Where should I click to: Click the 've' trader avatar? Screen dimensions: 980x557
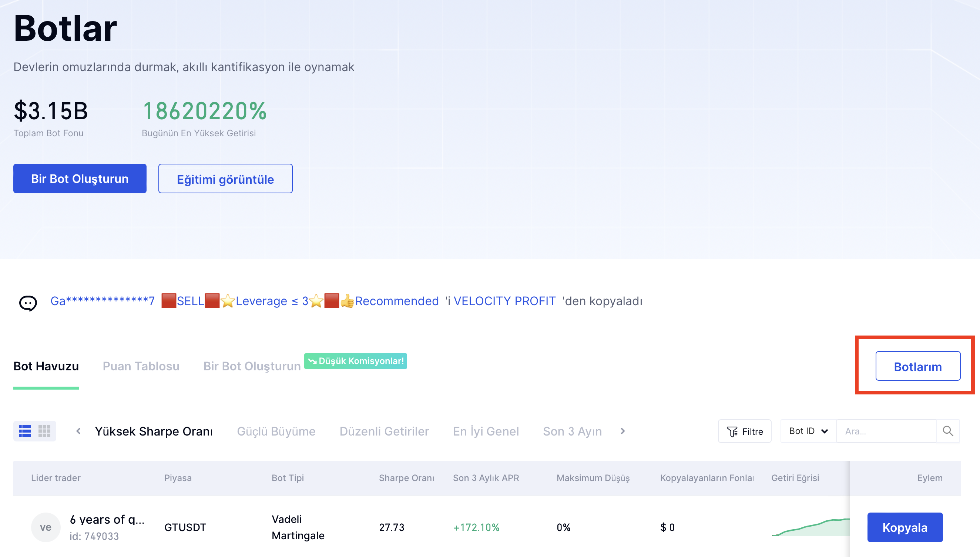[x=46, y=527]
